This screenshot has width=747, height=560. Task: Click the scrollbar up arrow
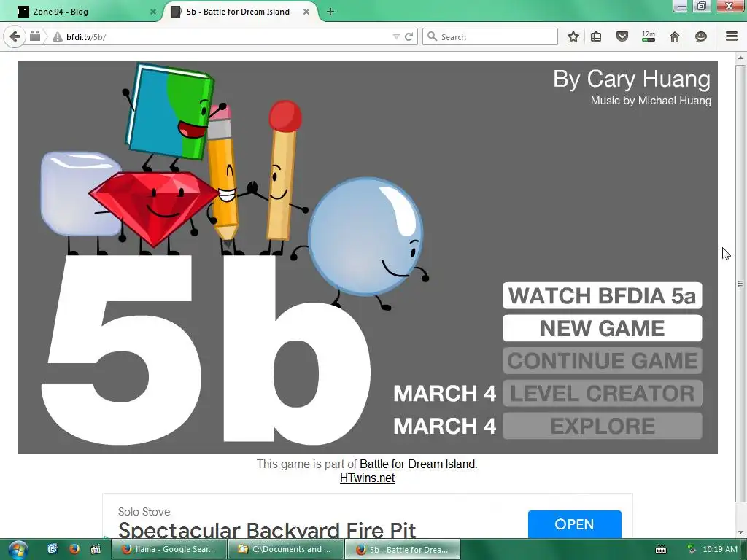click(740, 58)
